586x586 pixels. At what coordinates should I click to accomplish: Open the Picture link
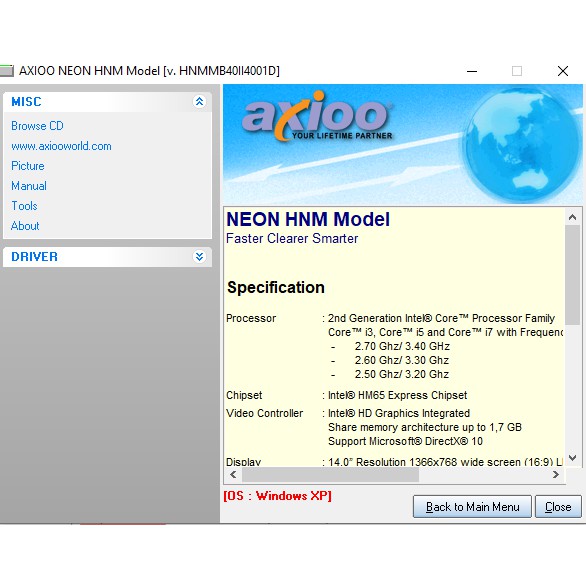coord(28,166)
